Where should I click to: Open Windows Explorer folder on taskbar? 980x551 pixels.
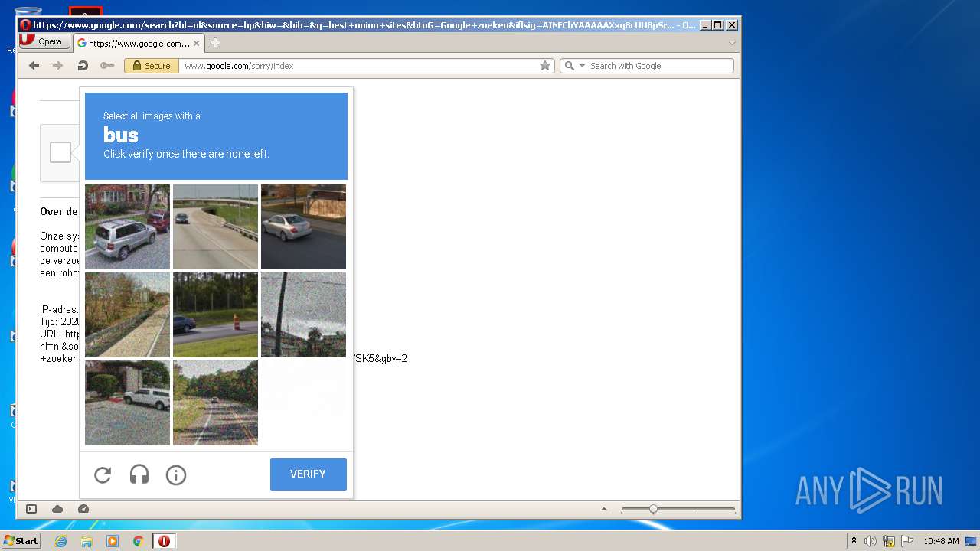tap(87, 541)
